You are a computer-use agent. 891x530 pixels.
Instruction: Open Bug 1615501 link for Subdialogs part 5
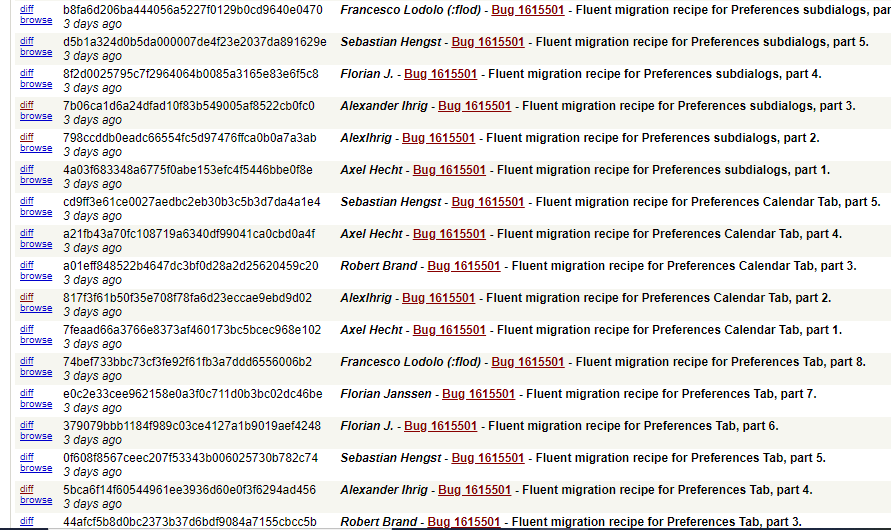pos(487,42)
